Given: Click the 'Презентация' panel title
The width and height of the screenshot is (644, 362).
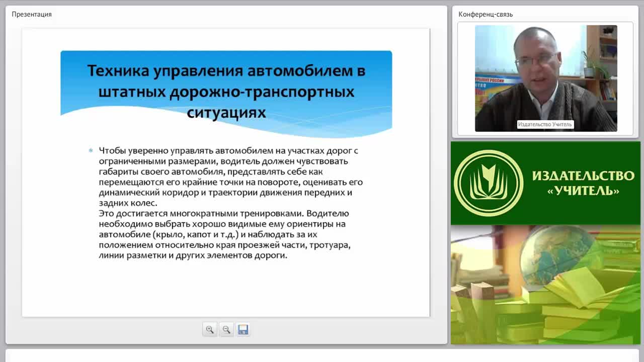Looking at the screenshot, I should (x=32, y=14).
